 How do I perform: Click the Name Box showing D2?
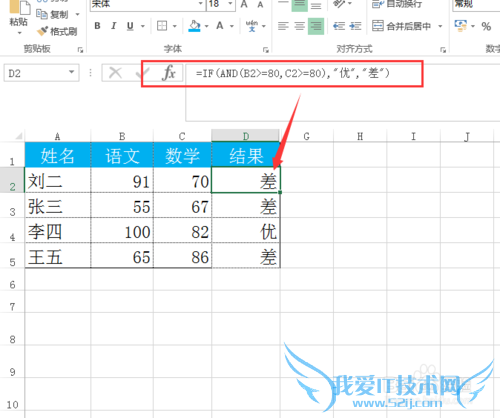36,73
